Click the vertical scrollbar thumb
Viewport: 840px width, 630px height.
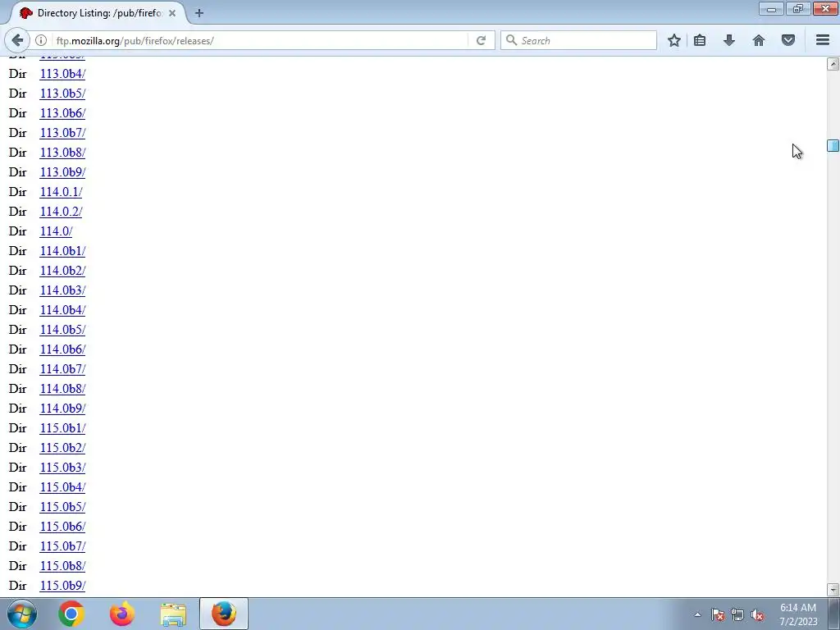coord(833,145)
